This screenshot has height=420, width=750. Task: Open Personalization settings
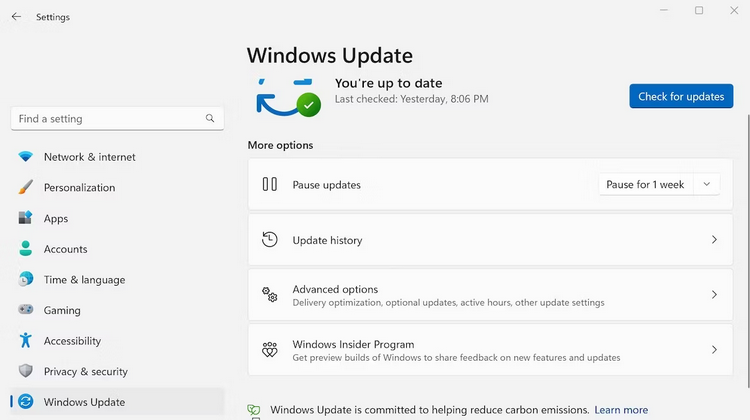coord(117,188)
